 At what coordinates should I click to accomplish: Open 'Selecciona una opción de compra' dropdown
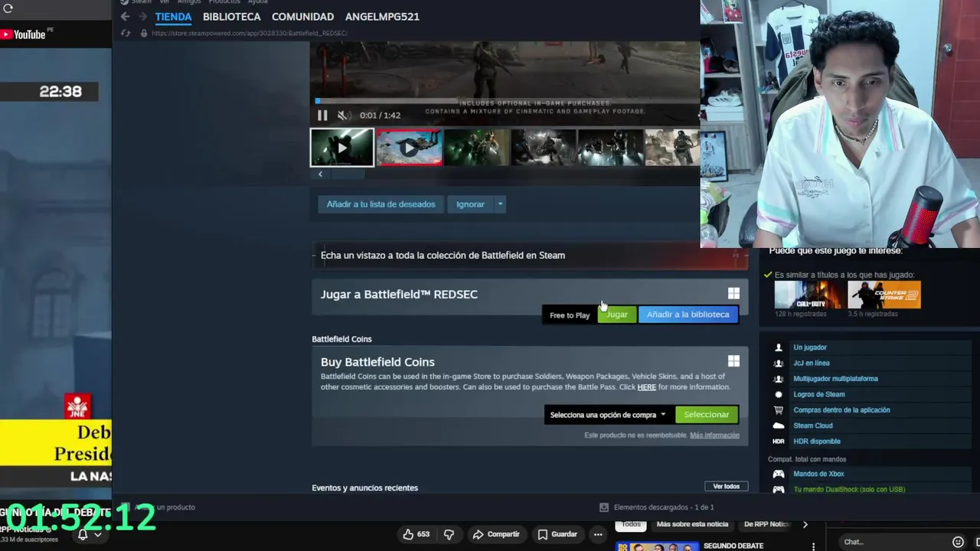coord(608,415)
